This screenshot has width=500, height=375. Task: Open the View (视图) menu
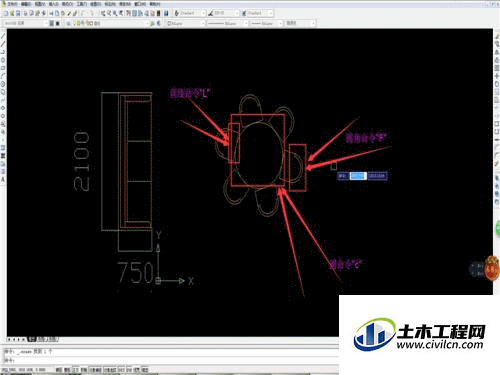tap(40, 4)
